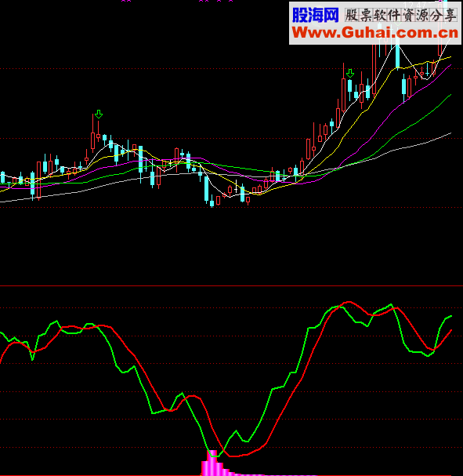Click the white doji candle near the price trough

(x=236, y=187)
